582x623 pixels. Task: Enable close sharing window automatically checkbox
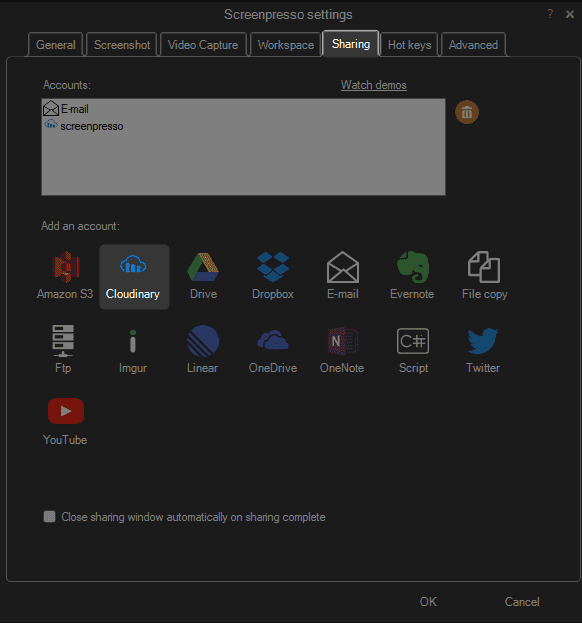coord(49,517)
